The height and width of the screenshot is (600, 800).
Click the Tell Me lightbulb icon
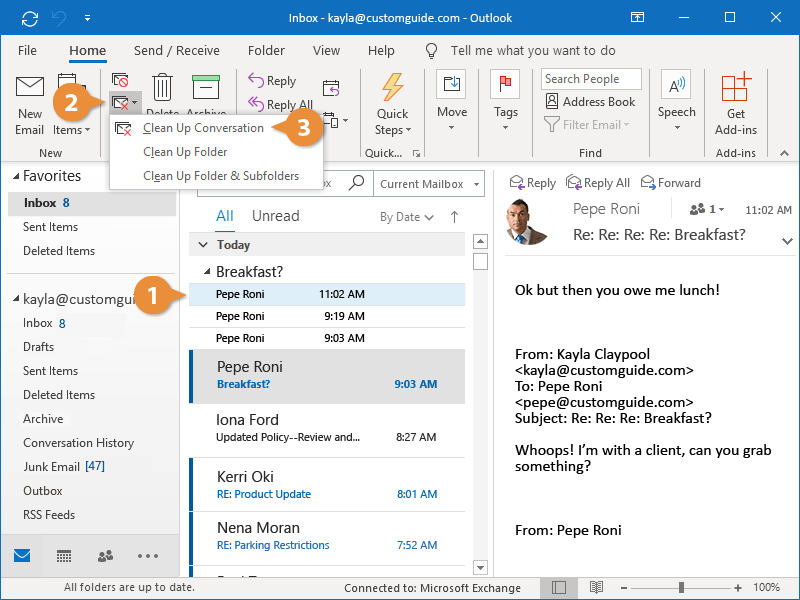point(432,51)
